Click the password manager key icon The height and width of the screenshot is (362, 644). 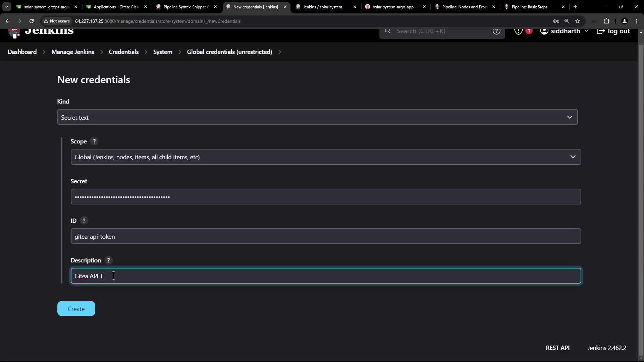click(556, 21)
